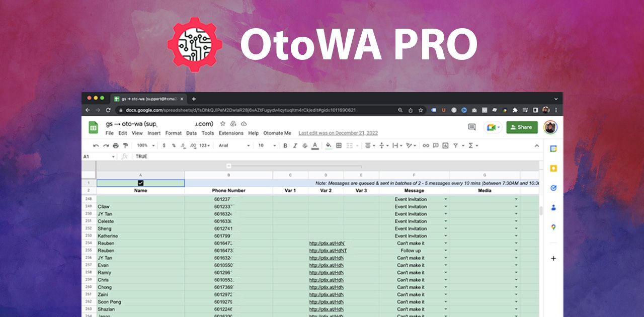Toggle bold formatting
644x317 pixels.
click(285, 145)
